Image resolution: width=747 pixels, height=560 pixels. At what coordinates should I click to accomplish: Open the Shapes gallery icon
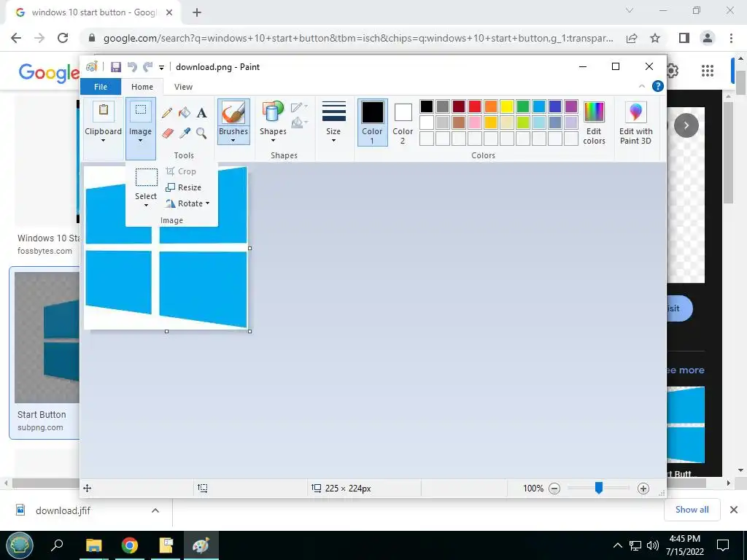tap(273, 112)
